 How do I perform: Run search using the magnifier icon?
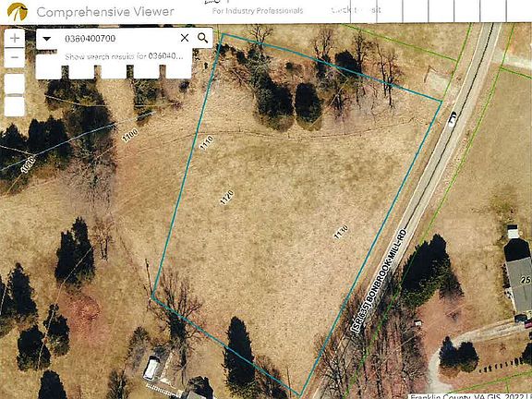(202, 38)
